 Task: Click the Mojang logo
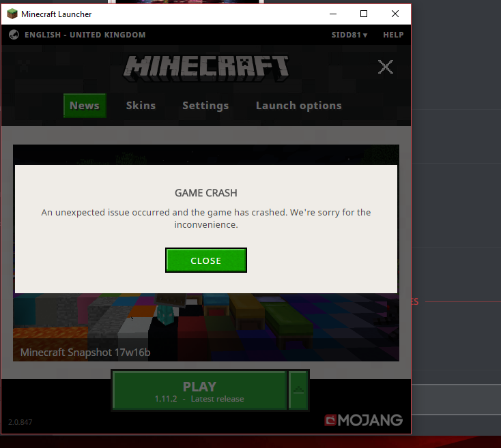click(364, 420)
